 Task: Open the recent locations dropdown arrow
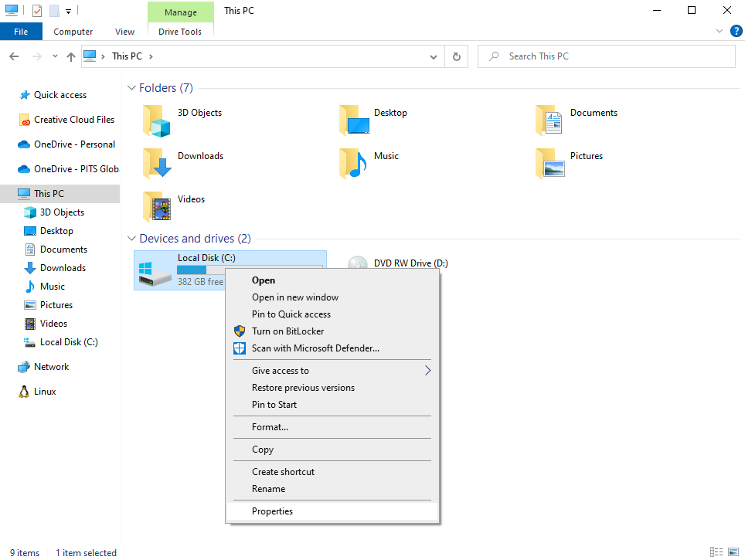point(55,56)
